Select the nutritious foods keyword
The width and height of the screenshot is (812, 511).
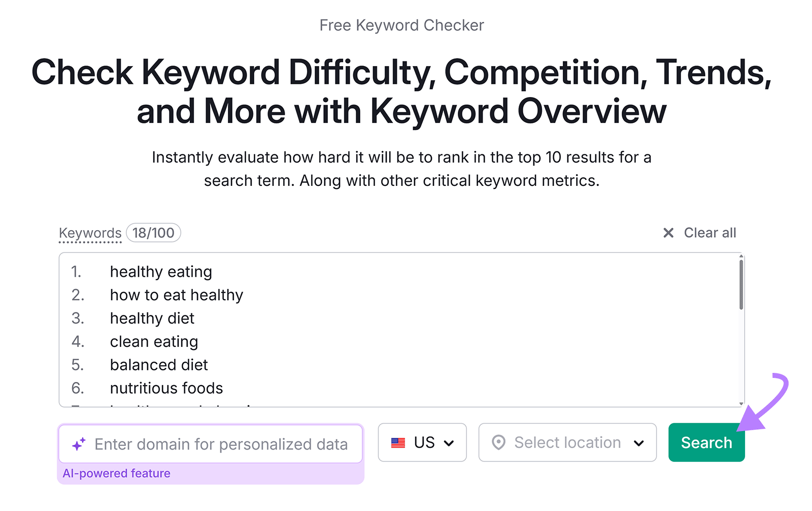tap(166, 388)
